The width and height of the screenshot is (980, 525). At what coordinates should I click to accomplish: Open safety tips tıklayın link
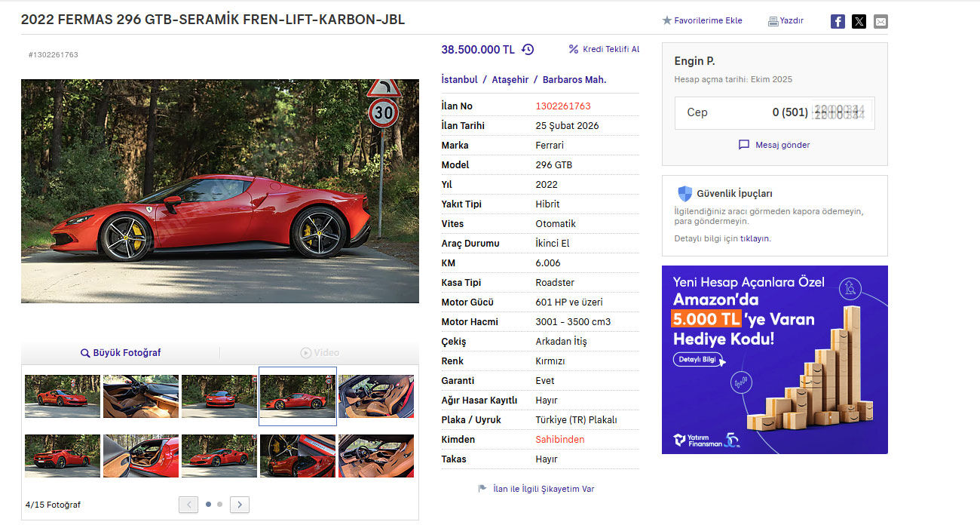755,238
